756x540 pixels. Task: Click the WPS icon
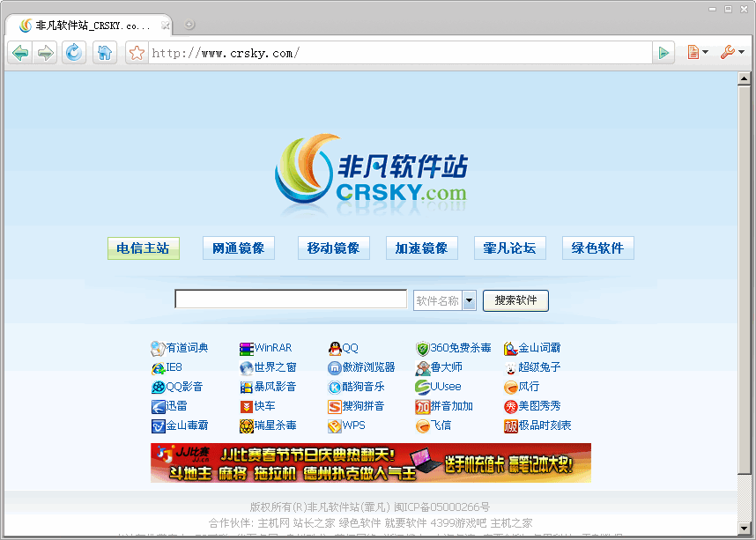tap(335, 425)
